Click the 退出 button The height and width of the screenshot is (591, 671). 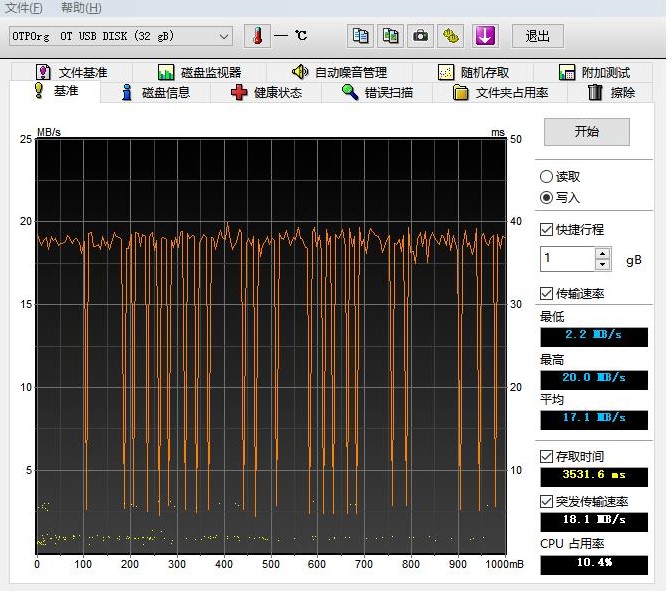click(538, 36)
